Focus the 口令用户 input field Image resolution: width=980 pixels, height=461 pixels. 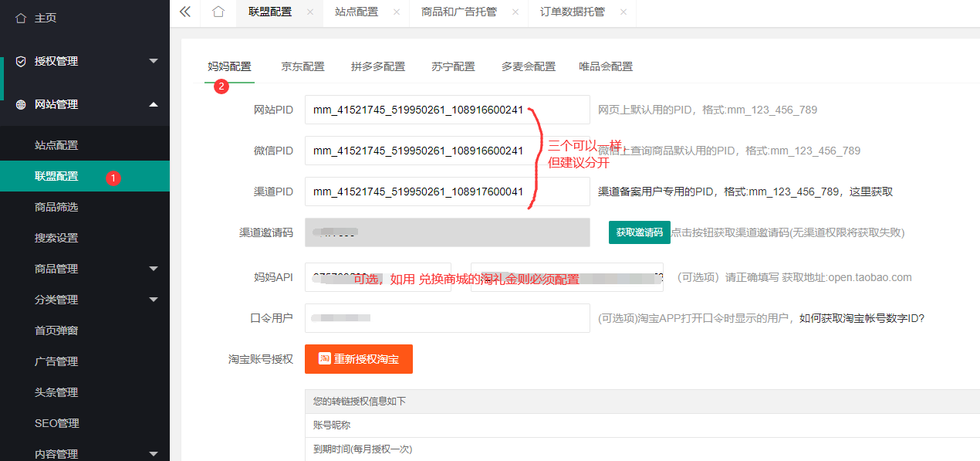[x=448, y=318]
